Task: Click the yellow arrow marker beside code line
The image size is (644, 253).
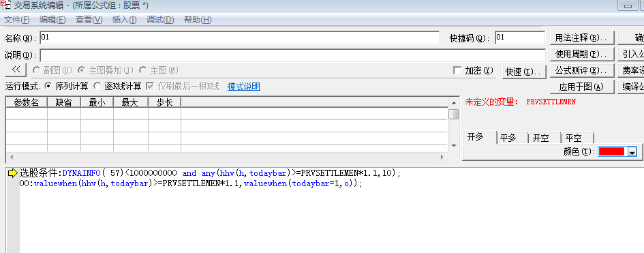Action: (x=13, y=173)
